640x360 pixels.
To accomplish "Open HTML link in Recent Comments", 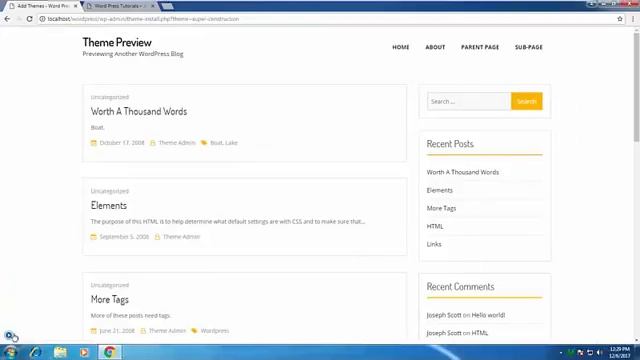I will (480, 333).
